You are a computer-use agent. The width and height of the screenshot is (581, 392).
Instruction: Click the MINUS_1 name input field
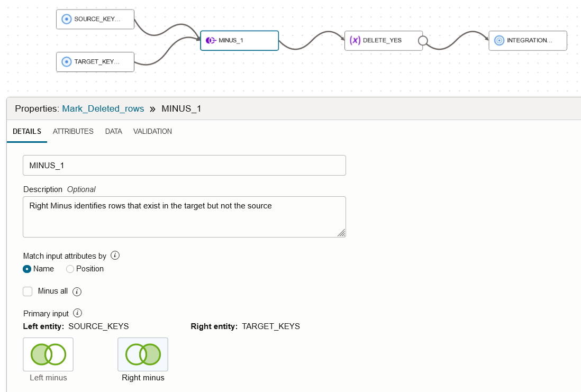point(184,165)
